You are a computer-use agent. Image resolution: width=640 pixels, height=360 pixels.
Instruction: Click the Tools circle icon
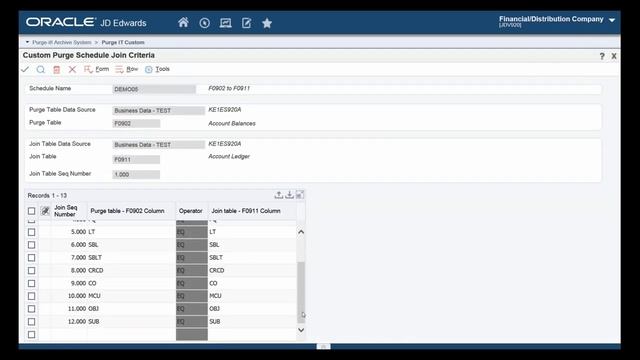149,69
